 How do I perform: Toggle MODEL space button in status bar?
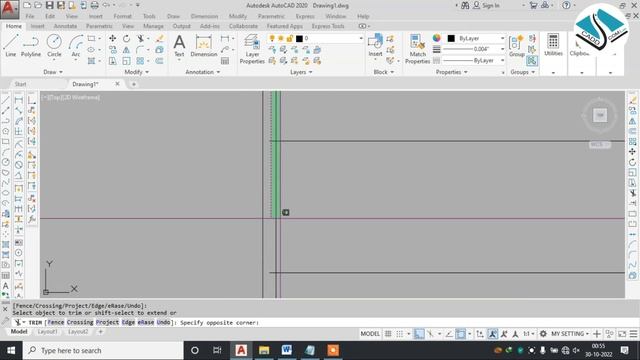(x=370, y=334)
